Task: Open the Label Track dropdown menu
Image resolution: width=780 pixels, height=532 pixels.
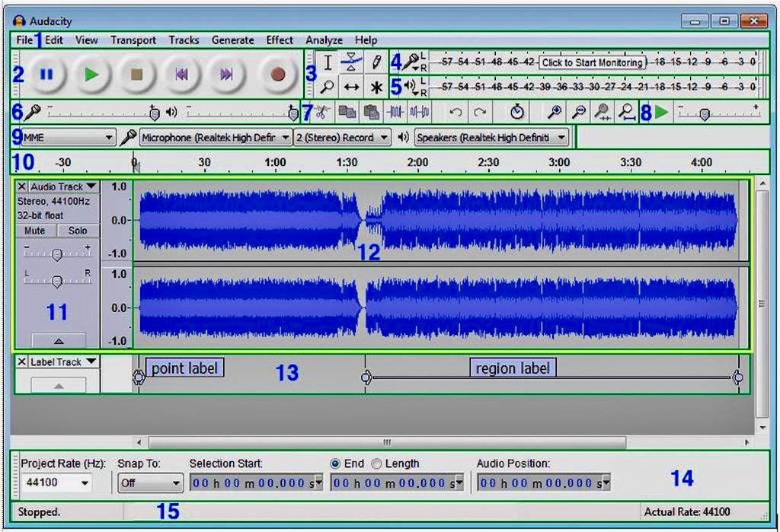Action: tap(64, 362)
